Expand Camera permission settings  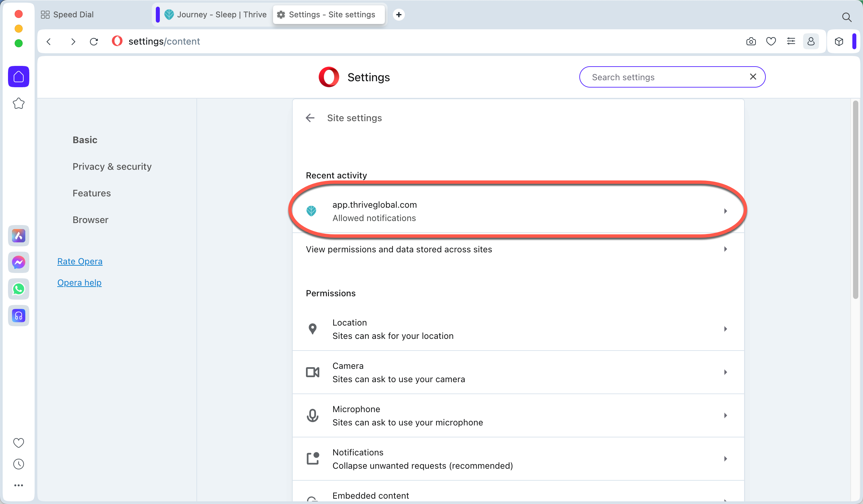click(518, 372)
